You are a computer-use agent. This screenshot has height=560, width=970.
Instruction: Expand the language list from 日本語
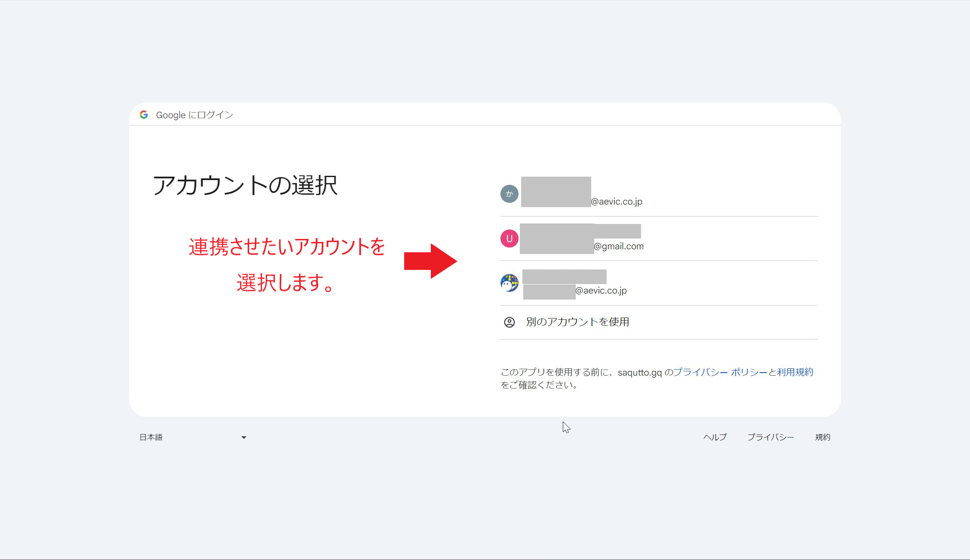click(189, 437)
